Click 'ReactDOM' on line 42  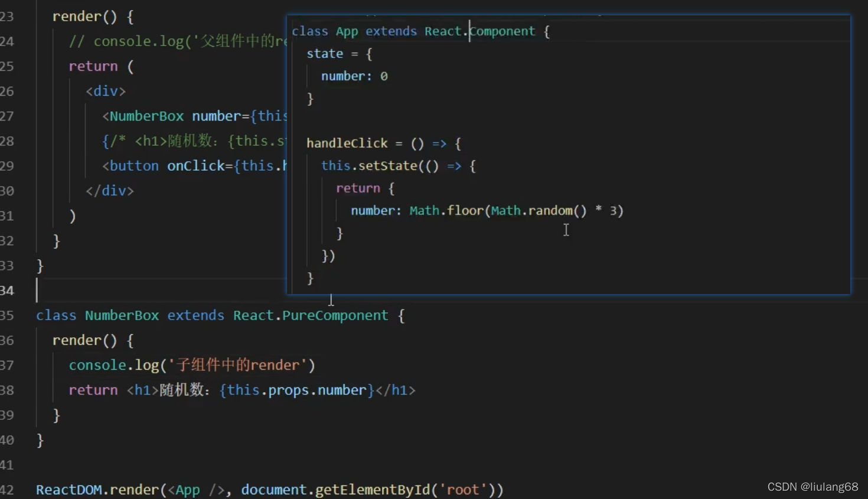(x=68, y=490)
